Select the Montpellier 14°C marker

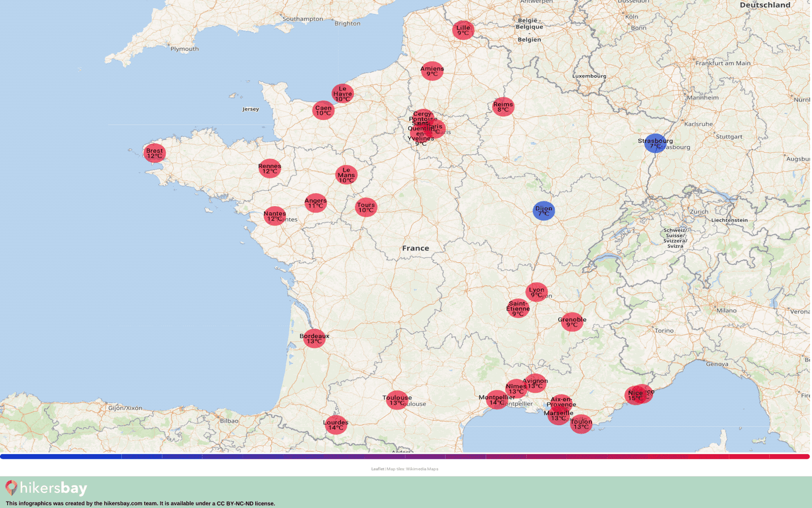(x=497, y=400)
